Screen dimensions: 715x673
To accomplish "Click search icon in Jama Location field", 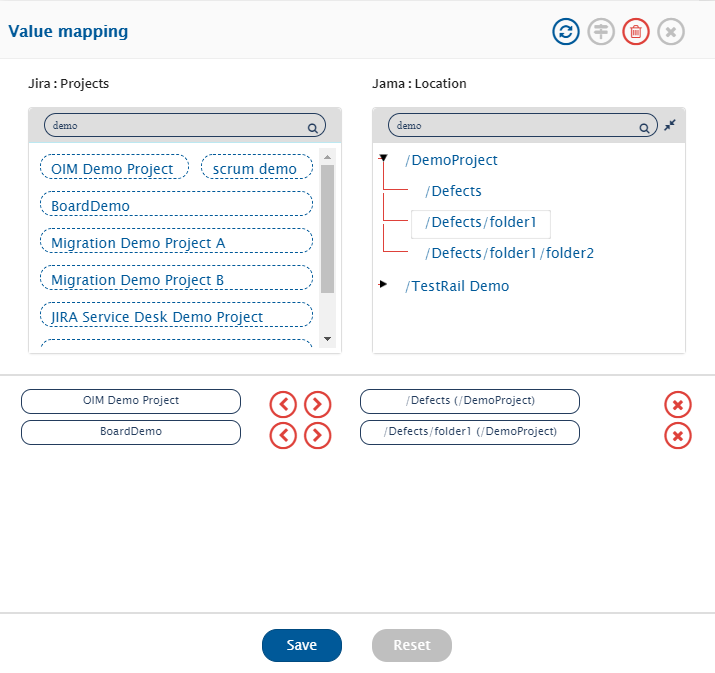I will [644, 128].
